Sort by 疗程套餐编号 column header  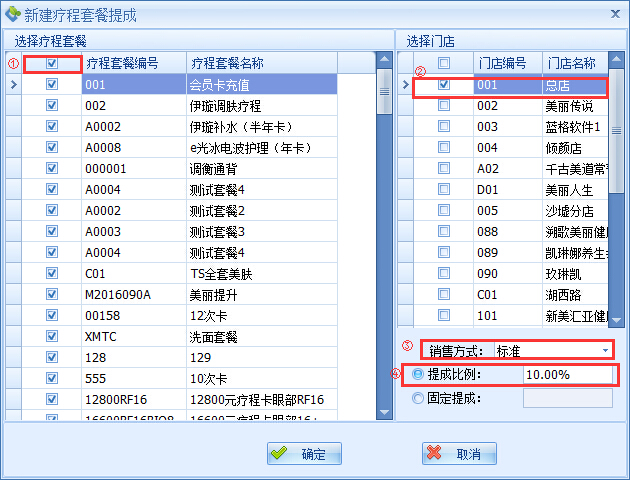[133, 63]
